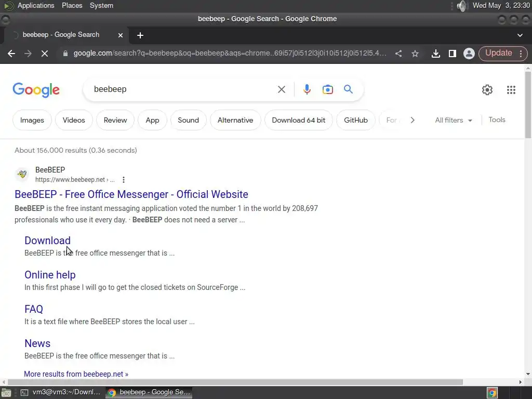Viewport: 532px width, 399px height.
Task: Open the Places menu
Action: tap(72, 6)
